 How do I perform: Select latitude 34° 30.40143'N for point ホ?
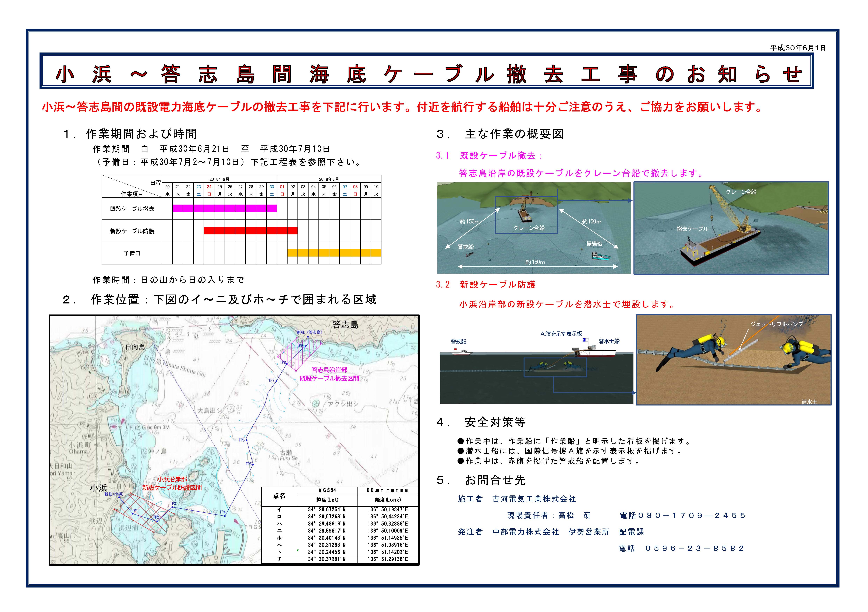point(327,538)
